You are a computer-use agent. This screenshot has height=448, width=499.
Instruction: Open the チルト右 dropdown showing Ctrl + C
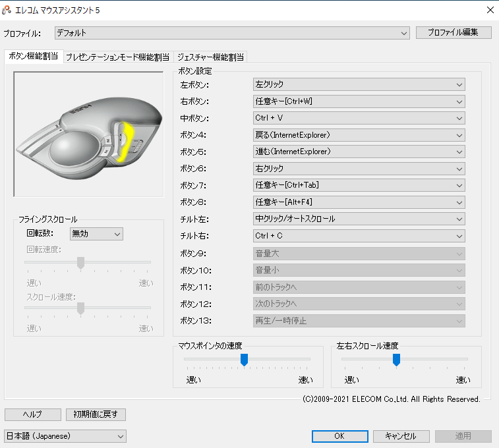click(x=359, y=236)
